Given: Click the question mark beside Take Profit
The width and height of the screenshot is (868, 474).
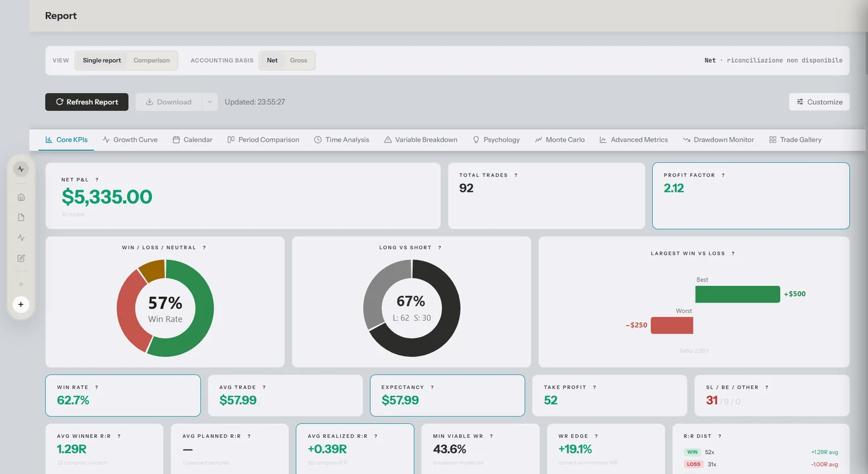Looking at the screenshot, I should click(x=594, y=388).
